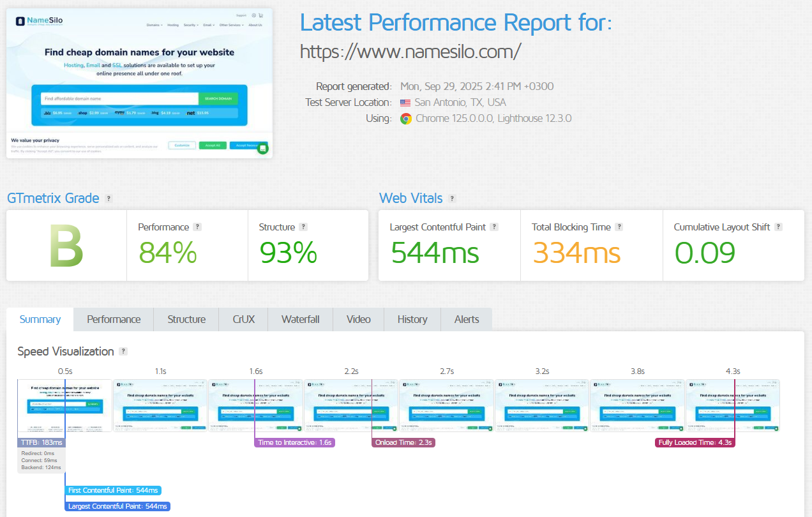Screen dimensions: 812x517
Task: Click the 0.09 layout shift value
Action: (705, 253)
